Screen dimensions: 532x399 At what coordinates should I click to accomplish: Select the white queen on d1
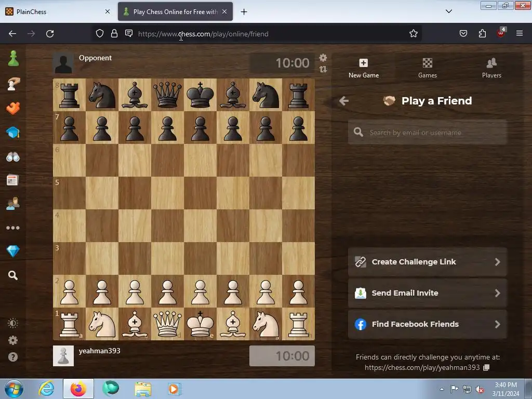pyautogui.click(x=168, y=324)
